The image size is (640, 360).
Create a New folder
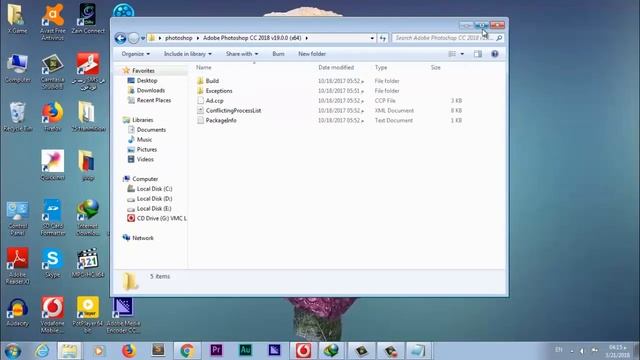click(x=312, y=54)
